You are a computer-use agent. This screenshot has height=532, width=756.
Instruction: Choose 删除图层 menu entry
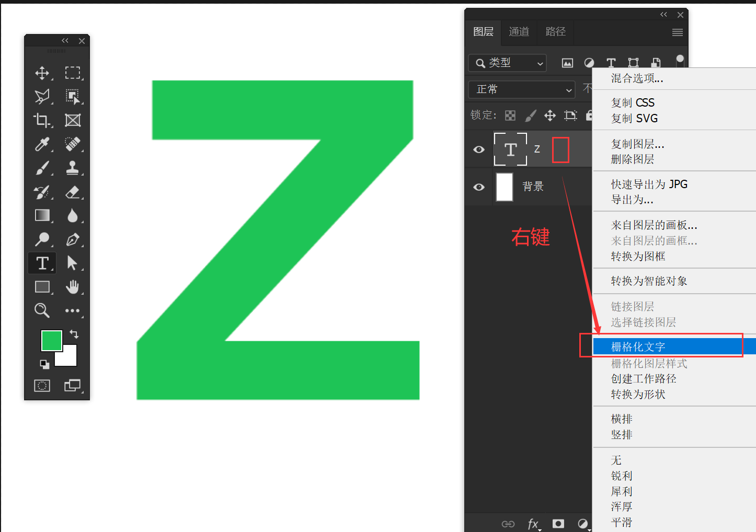click(674, 159)
